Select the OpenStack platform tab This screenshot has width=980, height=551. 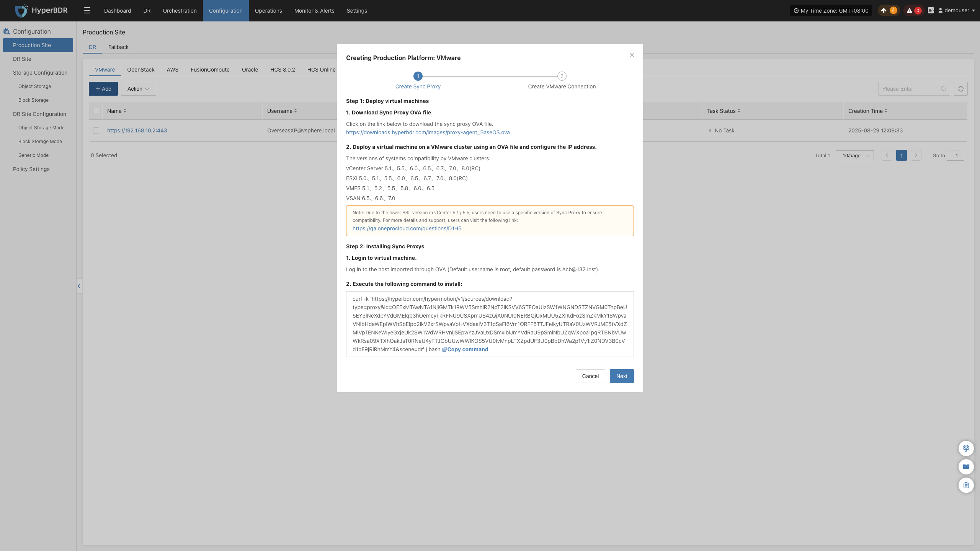coord(141,70)
